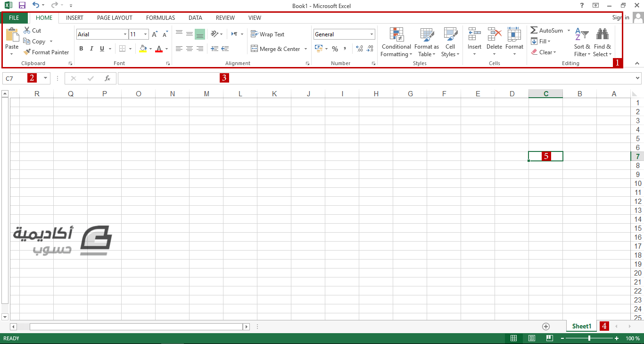644x344 pixels.
Task: Switch to the FORMULAS tab
Action: pyautogui.click(x=160, y=18)
